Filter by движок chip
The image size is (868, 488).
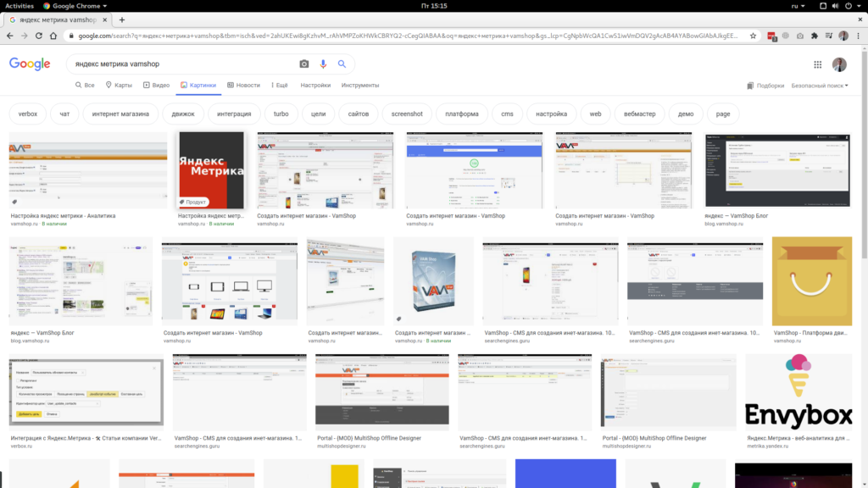click(x=183, y=114)
